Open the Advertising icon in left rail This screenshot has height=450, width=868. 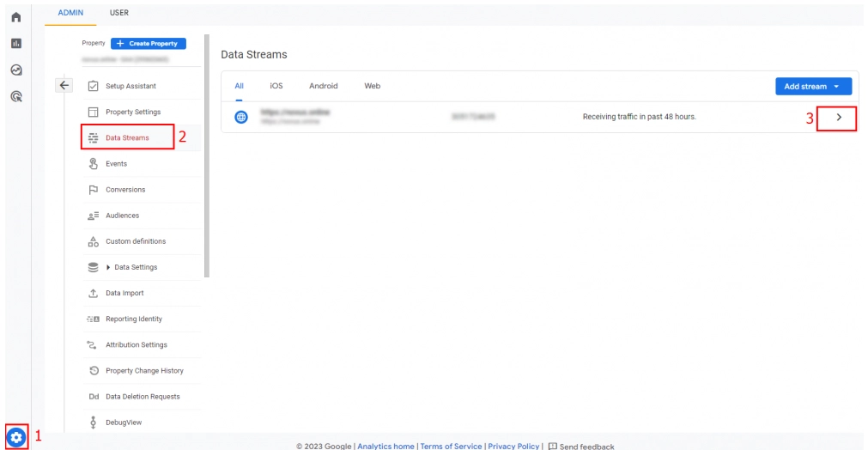pos(16,96)
